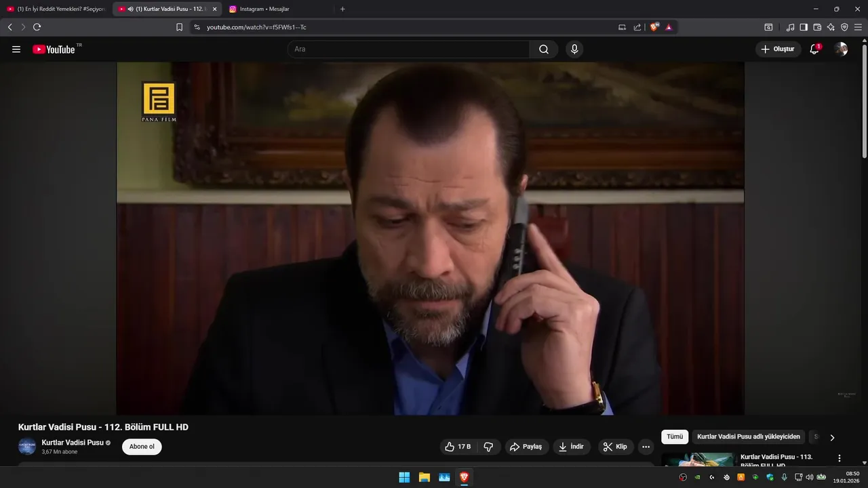Open Brave VPN shield icon
Image resolution: width=868 pixels, height=488 pixels.
point(844,27)
